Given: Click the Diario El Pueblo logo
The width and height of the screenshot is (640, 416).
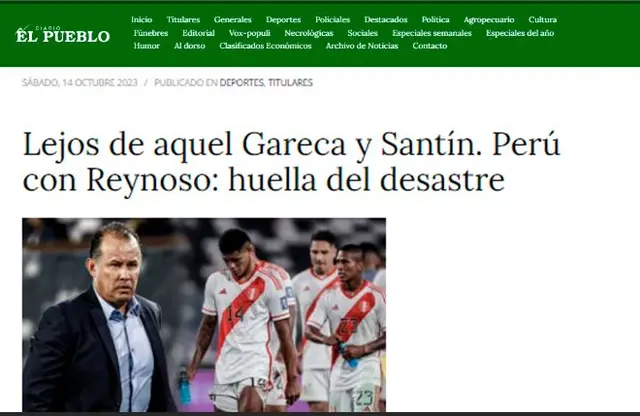Looking at the screenshot, I should point(63,35).
